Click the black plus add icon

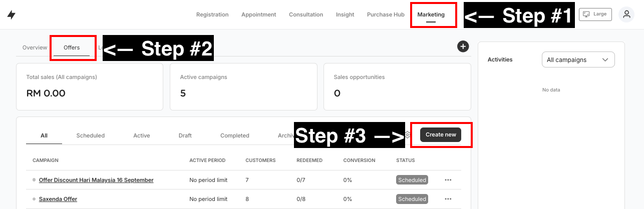(x=463, y=46)
